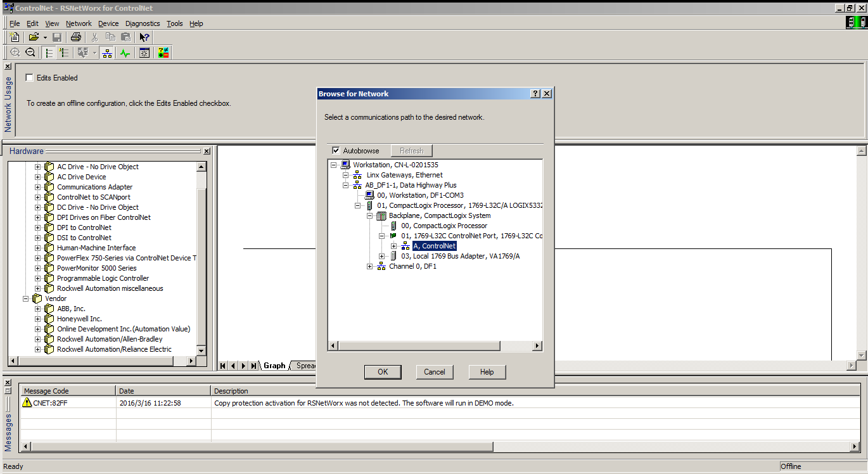Open the Diagnostics menu
This screenshot has height=474, width=868.
[x=143, y=23]
